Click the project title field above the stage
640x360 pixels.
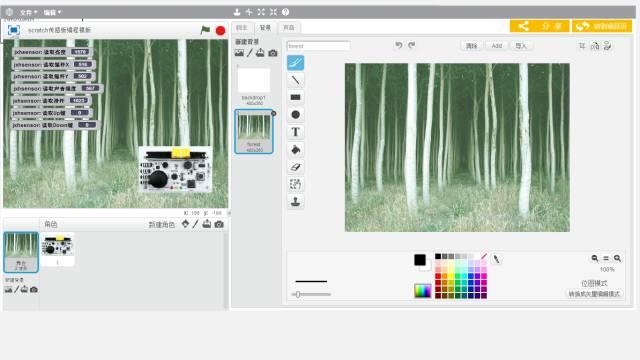pos(59,30)
